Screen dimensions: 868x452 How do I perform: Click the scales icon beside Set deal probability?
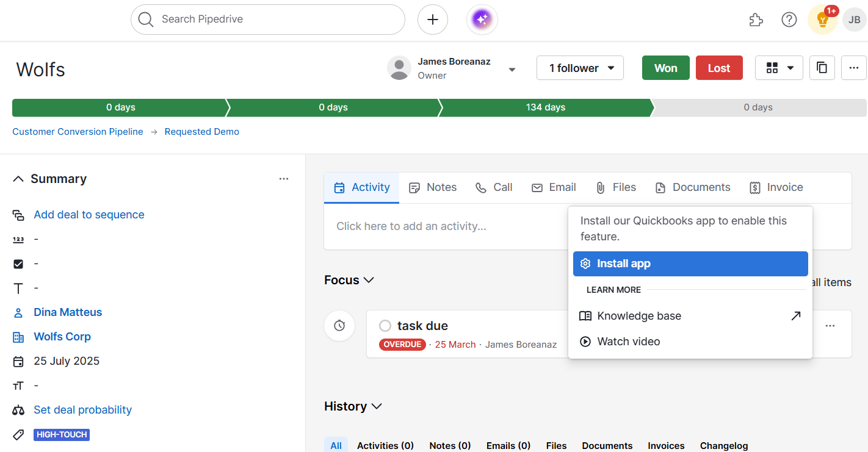pos(18,410)
